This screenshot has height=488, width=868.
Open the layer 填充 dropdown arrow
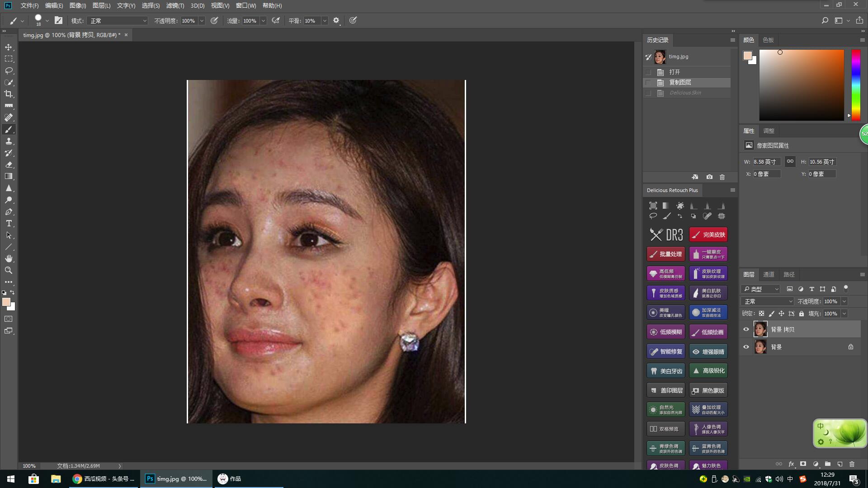coord(844,314)
